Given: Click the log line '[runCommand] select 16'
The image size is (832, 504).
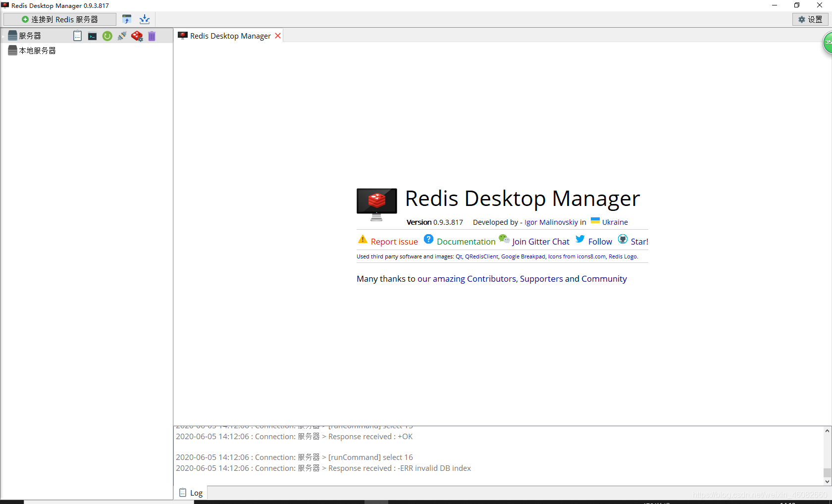Looking at the screenshot, I should (x=294, y=457).
